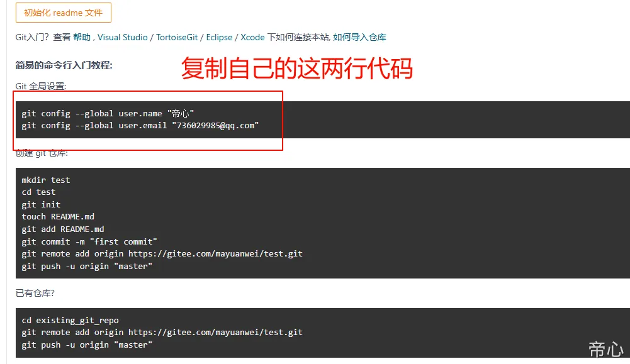Screen dimensions: 630x364
Task: Open the Xcode link
Action: (x=252, y=37)
